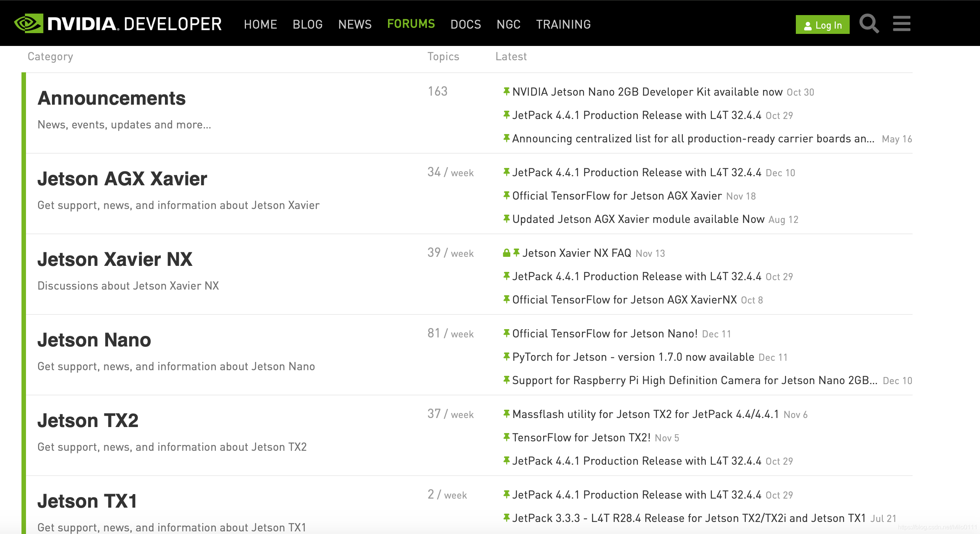The height and width of the screenshot is (534, 980).
Task: Click pin icon beside Support for Raspberry Pi topic
Action: click(x=506, y=380)
